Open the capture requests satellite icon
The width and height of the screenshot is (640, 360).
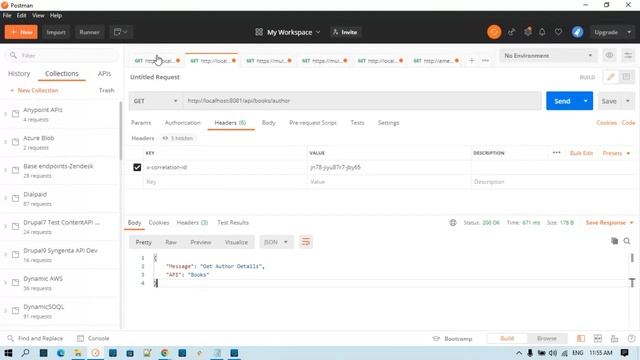[511, 32]
